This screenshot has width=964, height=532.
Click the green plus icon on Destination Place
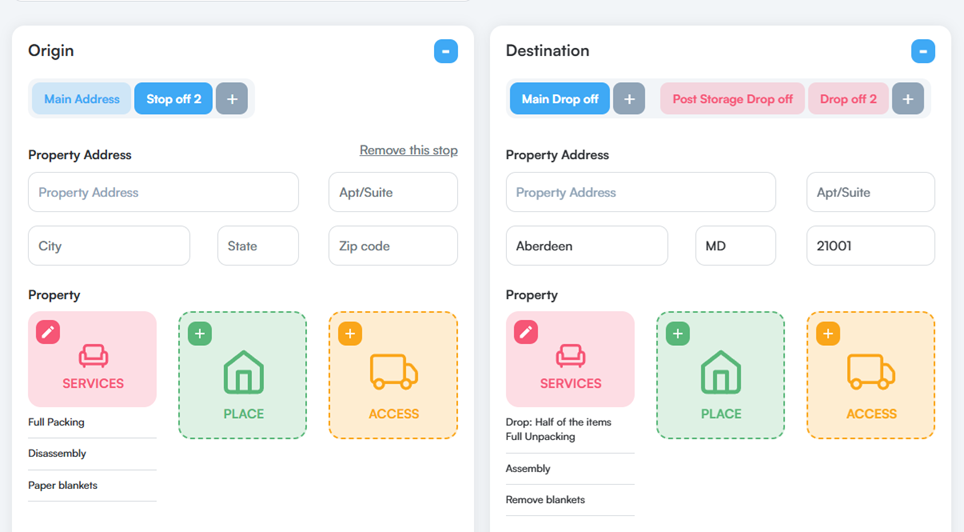(678, 334)
